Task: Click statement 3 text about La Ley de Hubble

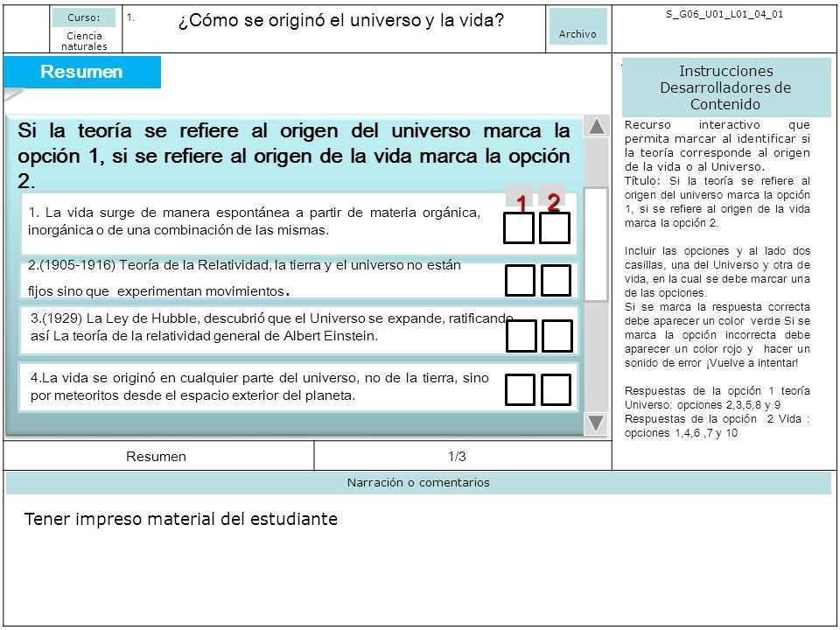Action: click(271, 326)
